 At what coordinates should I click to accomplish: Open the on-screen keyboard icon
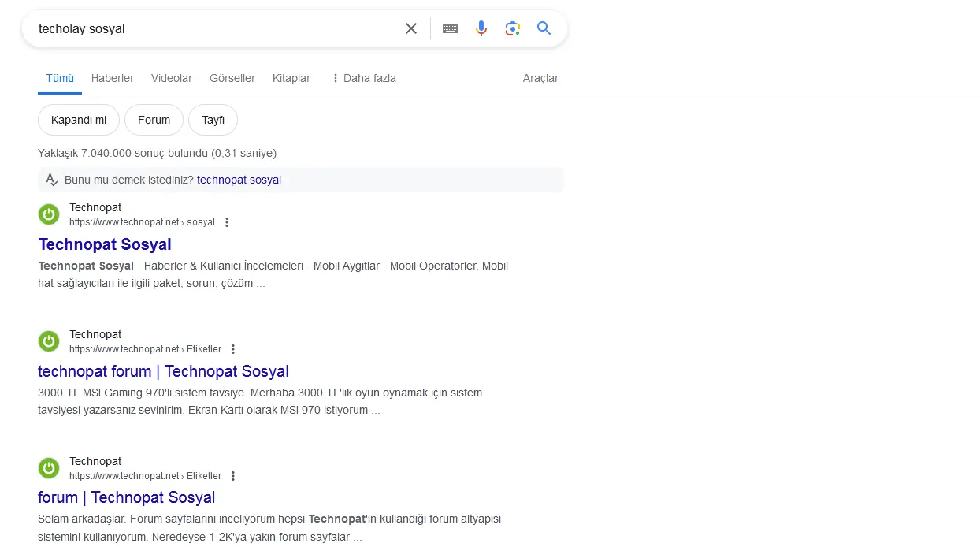pyautogui.click(x=451, y=28)
